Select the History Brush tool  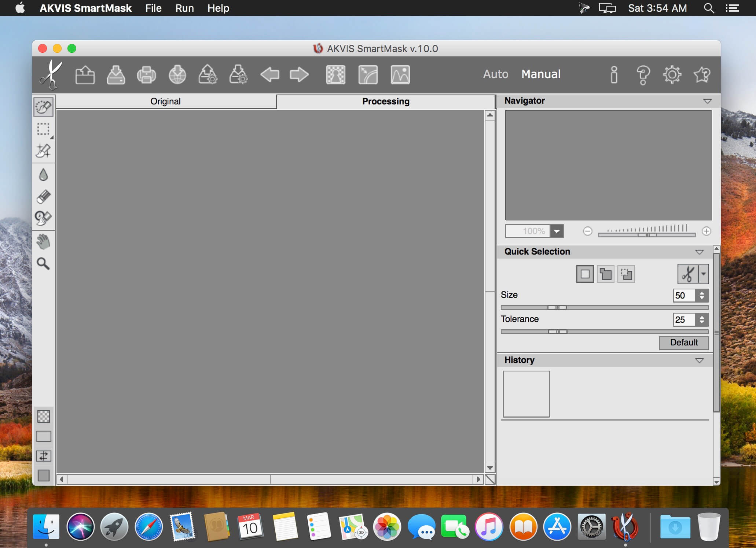[43, 218]
